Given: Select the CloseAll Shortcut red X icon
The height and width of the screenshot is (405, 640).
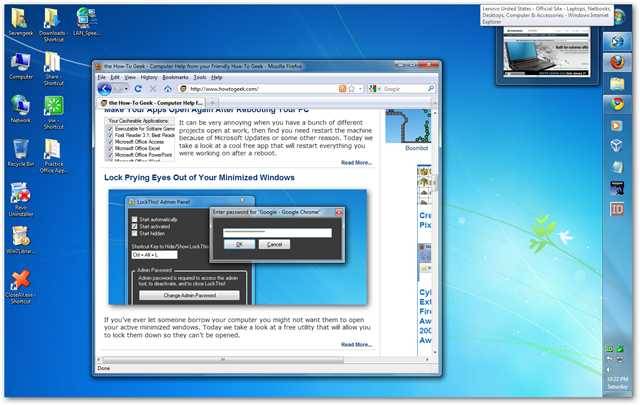Looking at the screenshot, I should point(20,287).
